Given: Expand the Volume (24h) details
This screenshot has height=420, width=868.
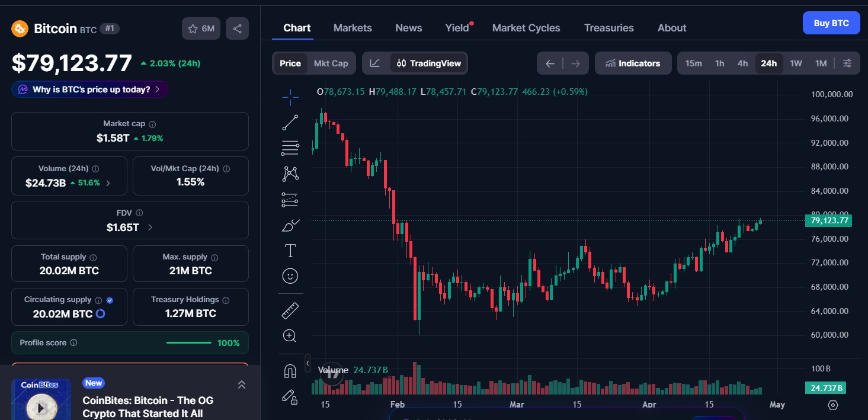Looking at the screenshot, I should (108, 183).
